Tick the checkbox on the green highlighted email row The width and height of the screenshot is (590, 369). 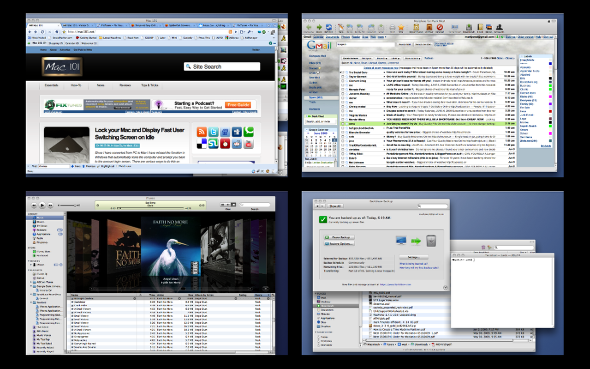coord(342,123)
